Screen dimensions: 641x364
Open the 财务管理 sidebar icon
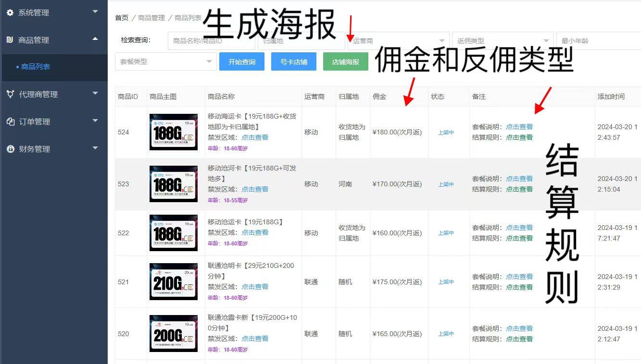10,149
